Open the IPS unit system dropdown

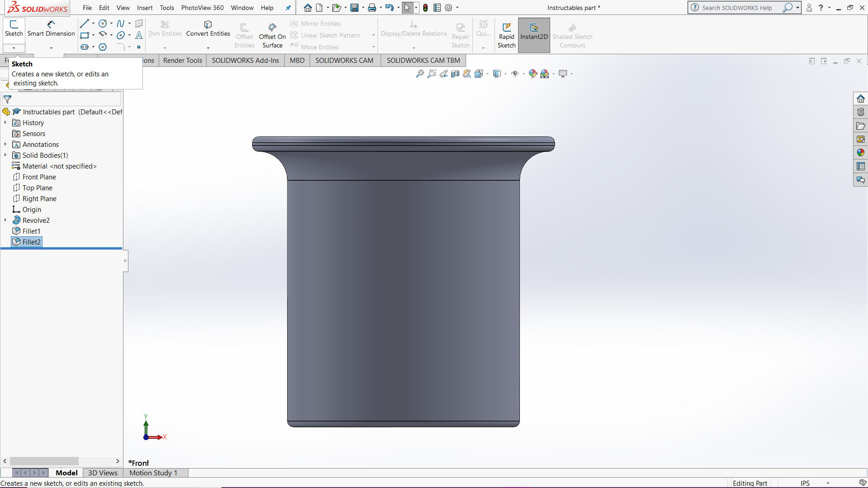pyautogui.click(x=828, y=483)
